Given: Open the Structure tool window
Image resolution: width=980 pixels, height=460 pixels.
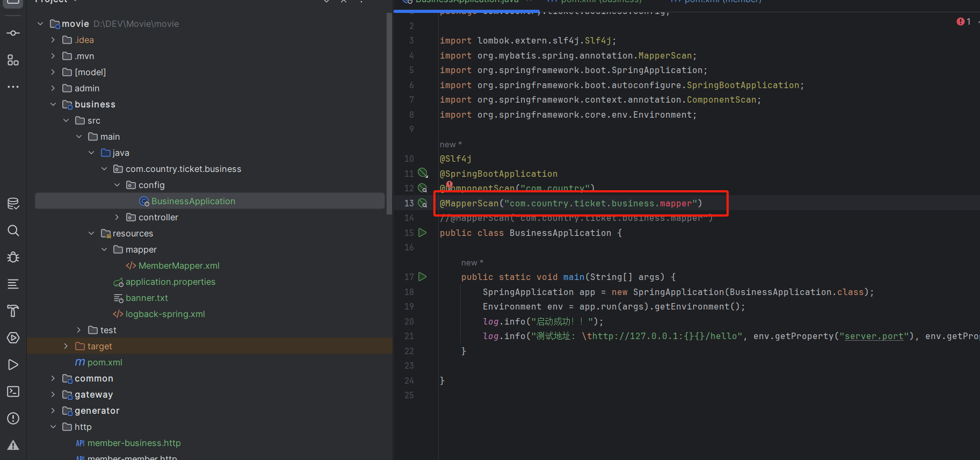Looking at the screenshot, I should coord(13,60).
